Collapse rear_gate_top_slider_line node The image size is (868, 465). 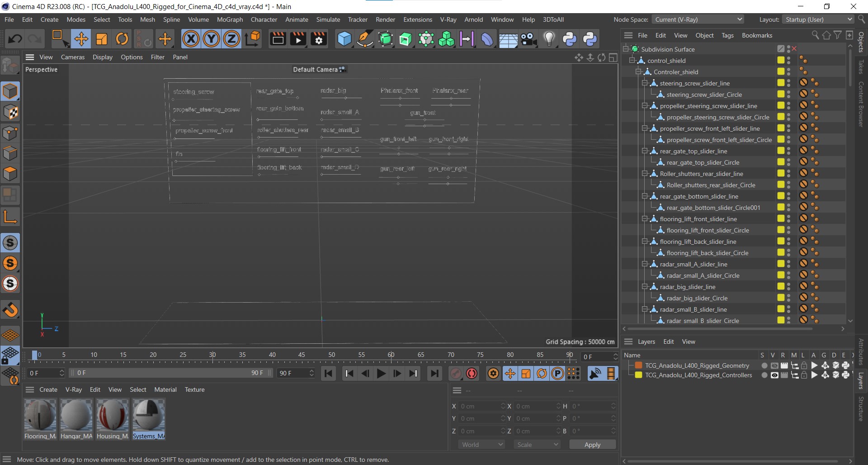coord(645,151)
